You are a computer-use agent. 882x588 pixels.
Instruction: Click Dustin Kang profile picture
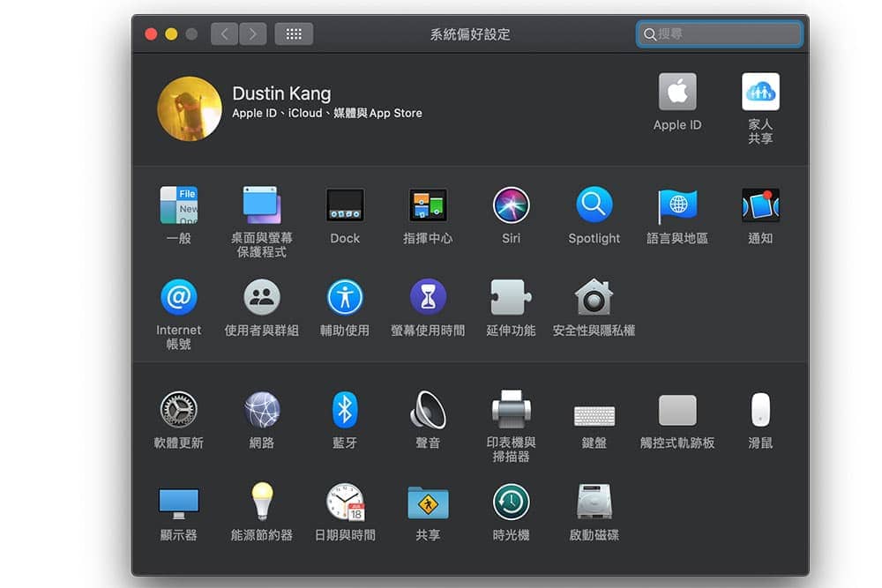pos(190,108)
